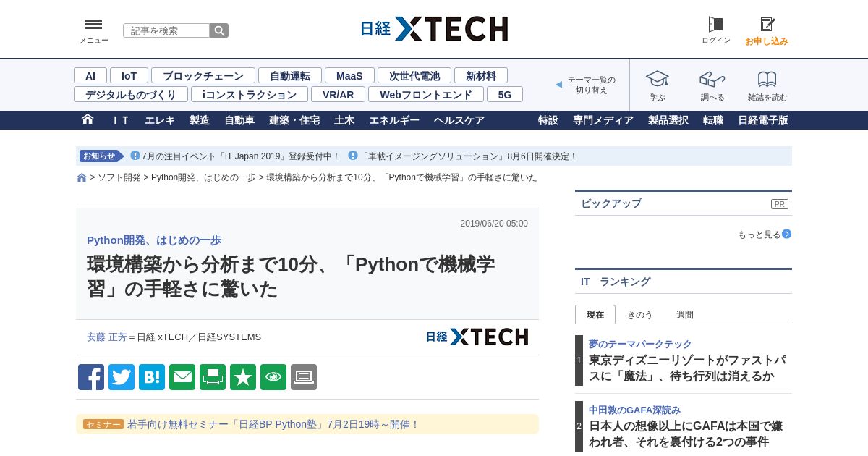Open the hamburger メニュー icon
This screenshot has height=456, width=868.
click(x=93, y=25)
